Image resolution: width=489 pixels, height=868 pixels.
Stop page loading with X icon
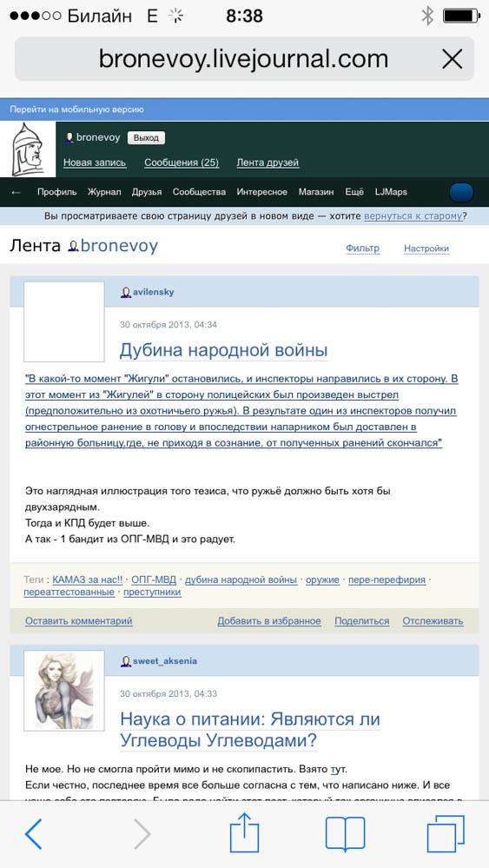[x=453, y=59]
